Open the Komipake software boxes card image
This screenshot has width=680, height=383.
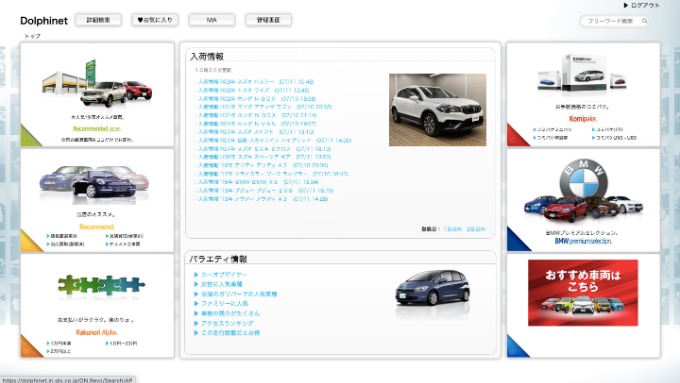coord(583,75)
